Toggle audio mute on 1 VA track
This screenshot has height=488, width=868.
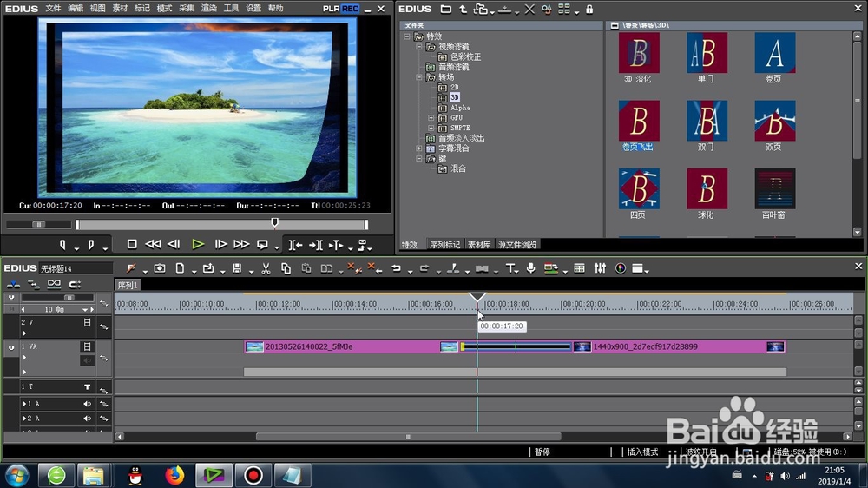coord(87,360)
